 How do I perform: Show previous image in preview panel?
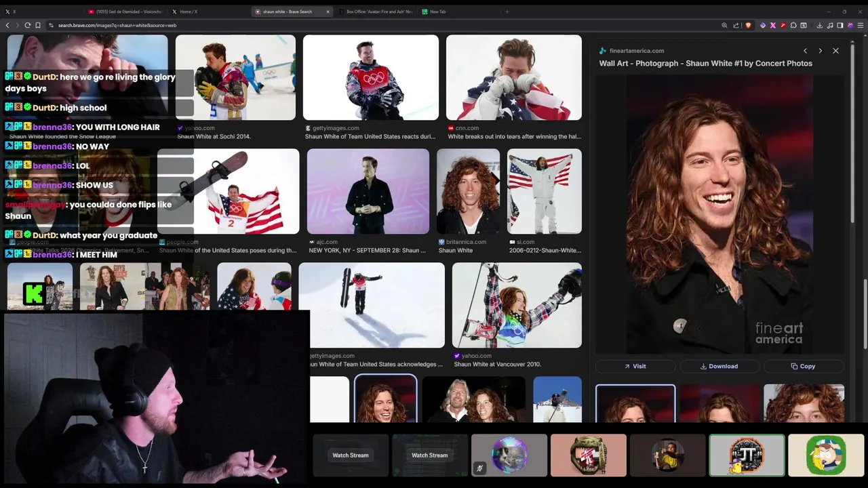coord(805,51)
